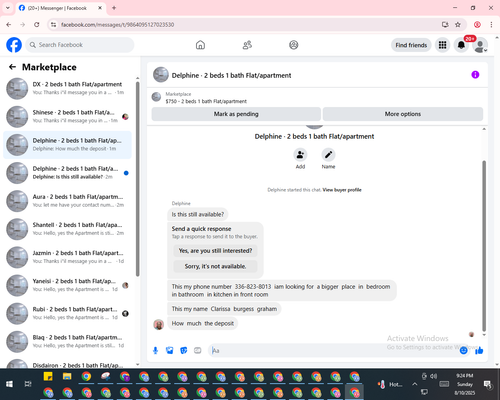The image size is (500, 400).
Task: Open View buyer profile link
Action: [342, 190]
